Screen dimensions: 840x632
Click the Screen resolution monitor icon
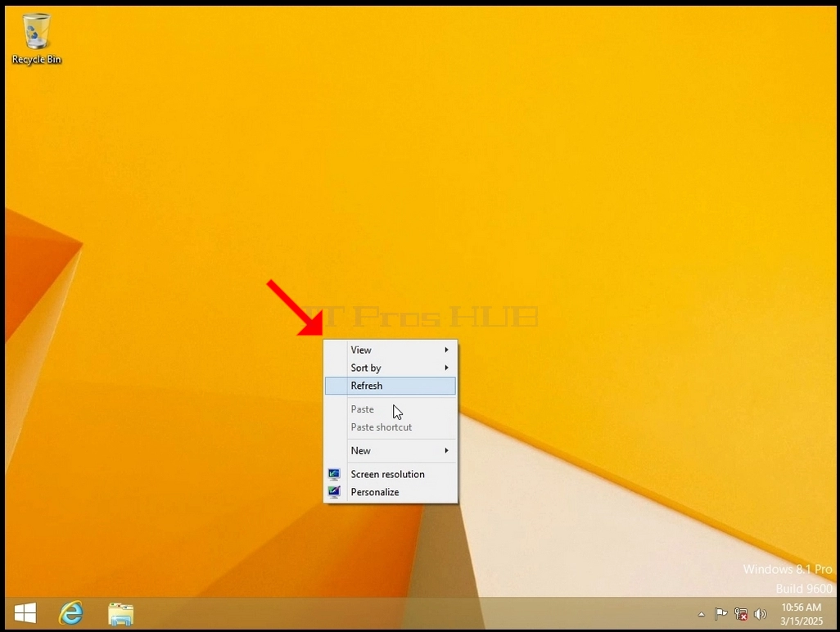tap(334, 474)
